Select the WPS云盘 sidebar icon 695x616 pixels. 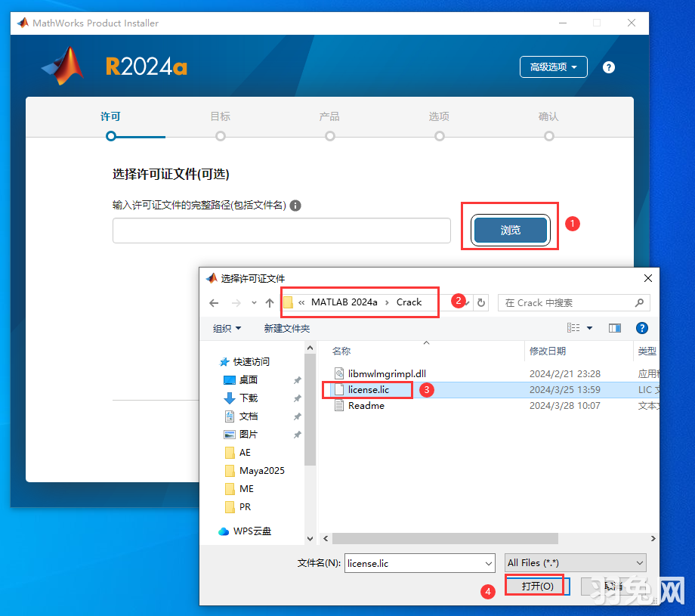[224, 531]
